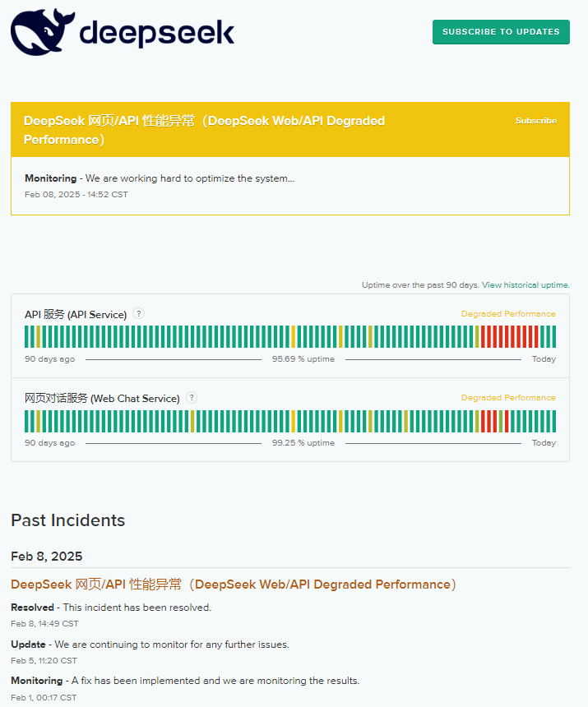Click the 95.69 % uptime value

pyautogui.click(x=303, y=359)
